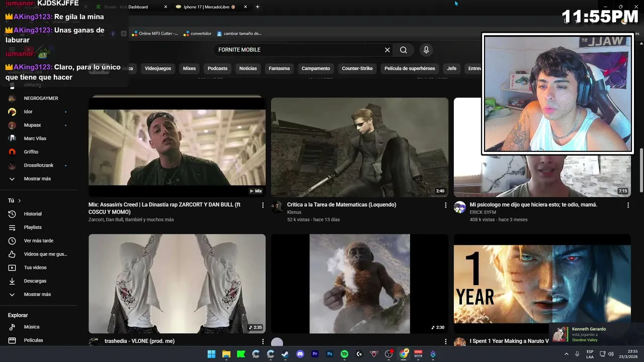Select the Fantasma filter chip

point(279,68)
